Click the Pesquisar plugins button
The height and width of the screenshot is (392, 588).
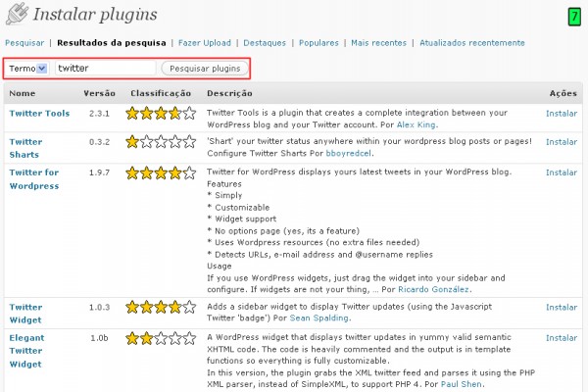pos(205,69)
